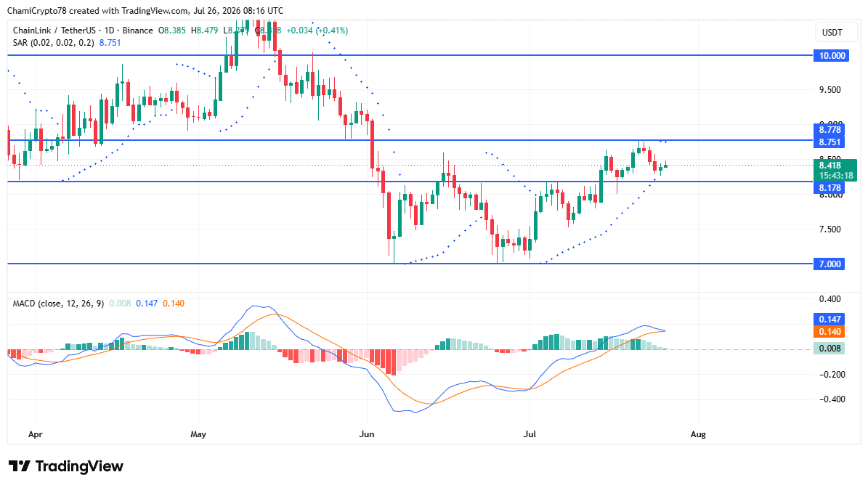868x488 pixels.
Task: Click the Aug label on time axis
Action: click(698, 434)
